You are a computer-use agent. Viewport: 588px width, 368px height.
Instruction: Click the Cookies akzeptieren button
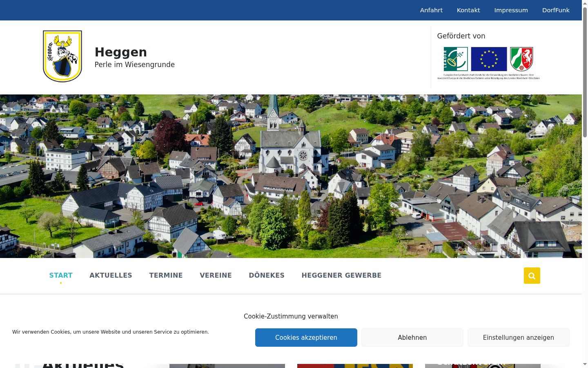click(x=306, y=337)
